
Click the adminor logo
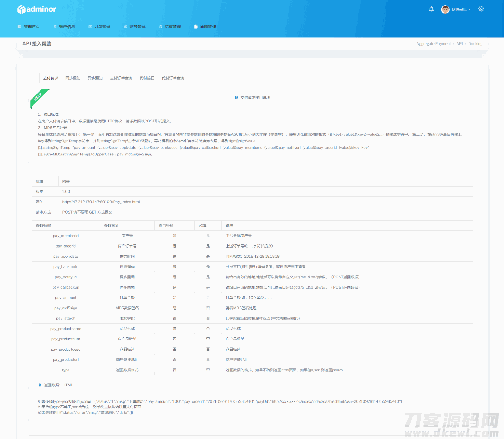click(36, 9)
